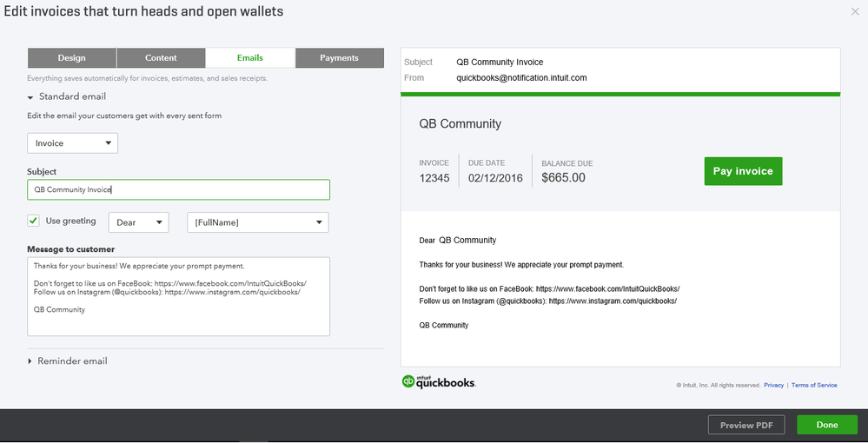
Task: Click in the Message to customer box
Action: 178,296
